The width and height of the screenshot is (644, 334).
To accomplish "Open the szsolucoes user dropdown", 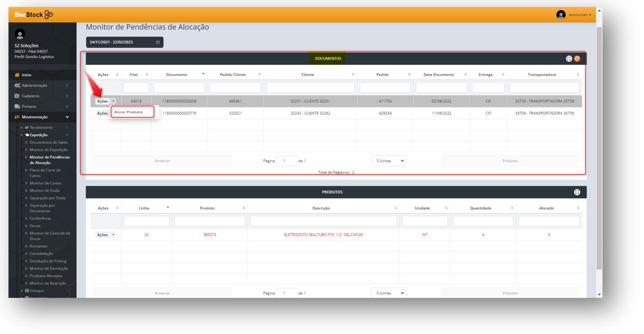I will click(580, 15).
